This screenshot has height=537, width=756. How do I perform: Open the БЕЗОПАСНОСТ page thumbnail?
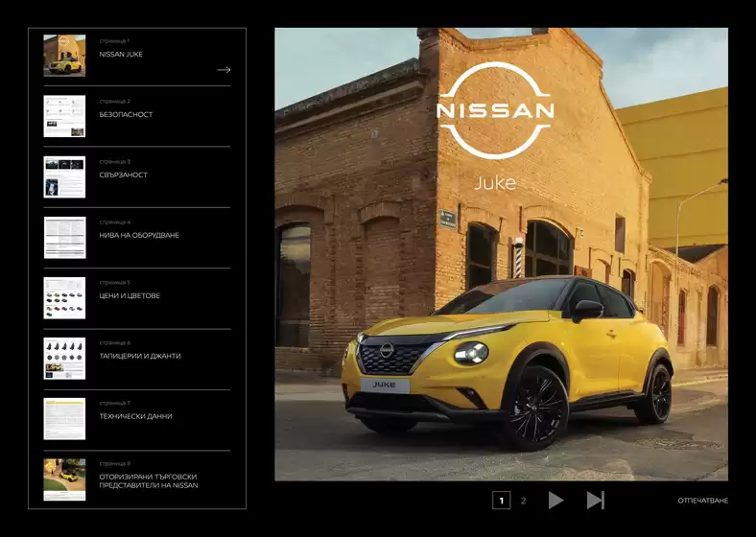[x=64, y=116]
